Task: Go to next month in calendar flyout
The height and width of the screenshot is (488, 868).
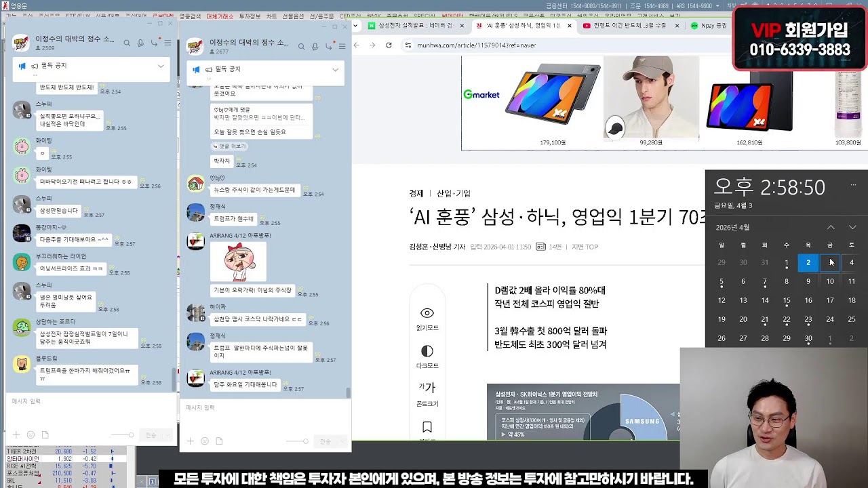Action: [x=852, y=227]
